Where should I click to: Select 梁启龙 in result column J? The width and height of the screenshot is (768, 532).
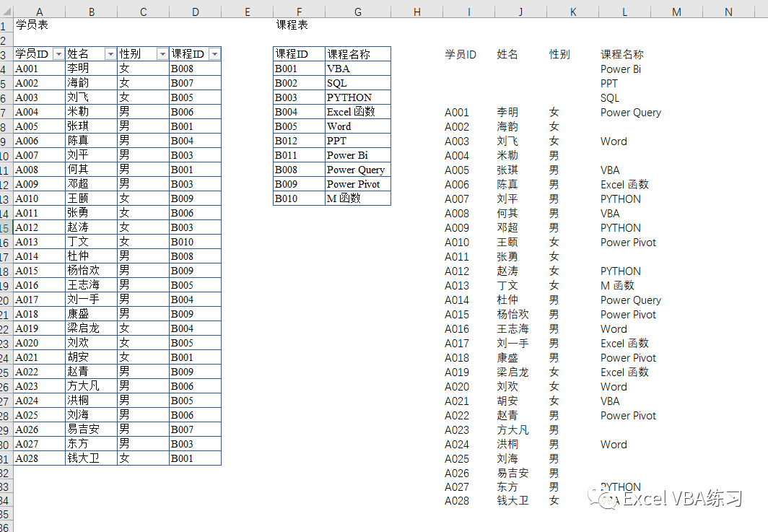pyautogui.click(x=512, y=372)
